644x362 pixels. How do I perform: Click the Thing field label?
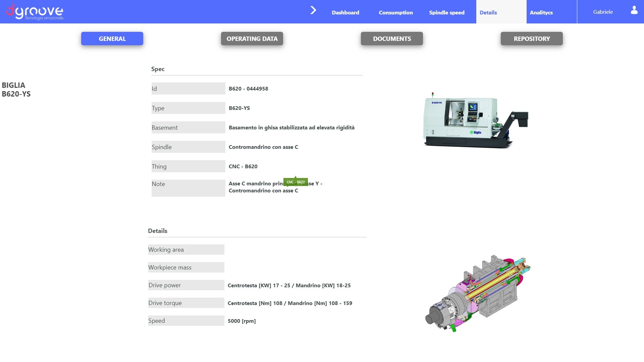pyautogui.click(x=189, y=166)
